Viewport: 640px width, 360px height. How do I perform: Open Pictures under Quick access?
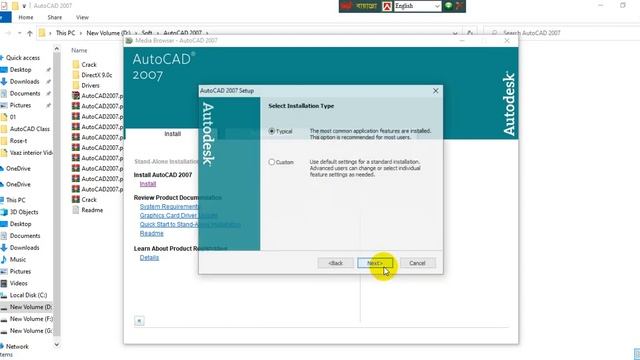[x=20, y=105]
